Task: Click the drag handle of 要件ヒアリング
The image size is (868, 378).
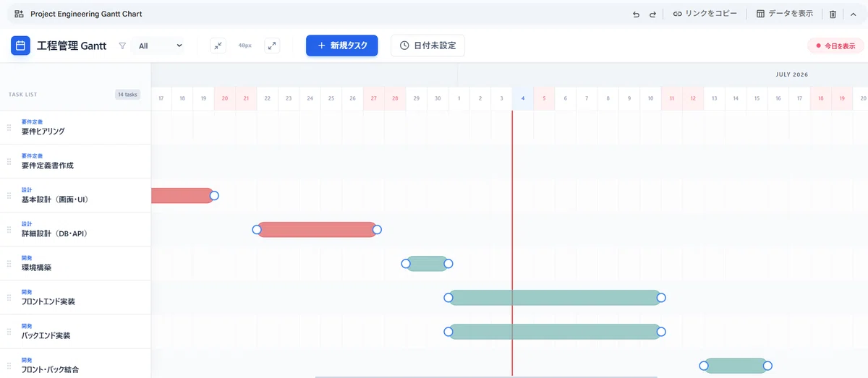Action: 9,127
